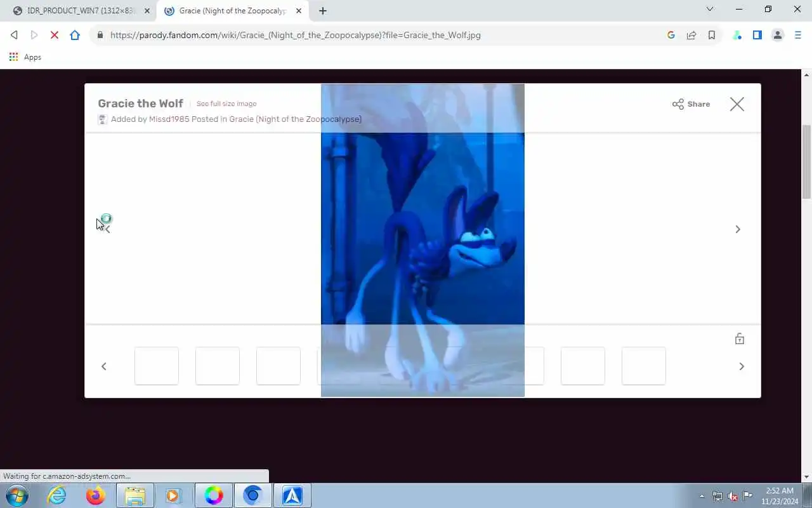View site information icon in address bar
The height and width of the screenshot is (508, 812).
tap(100, 35)
